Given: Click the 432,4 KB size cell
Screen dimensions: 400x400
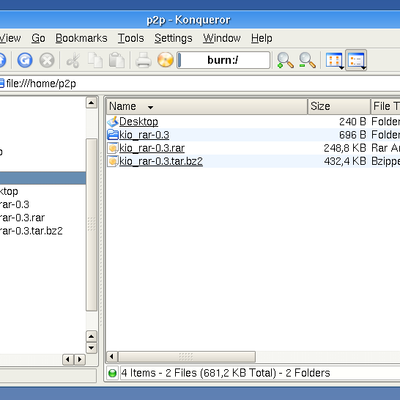Looking at the screenshot, I should (x=345, y=161).
